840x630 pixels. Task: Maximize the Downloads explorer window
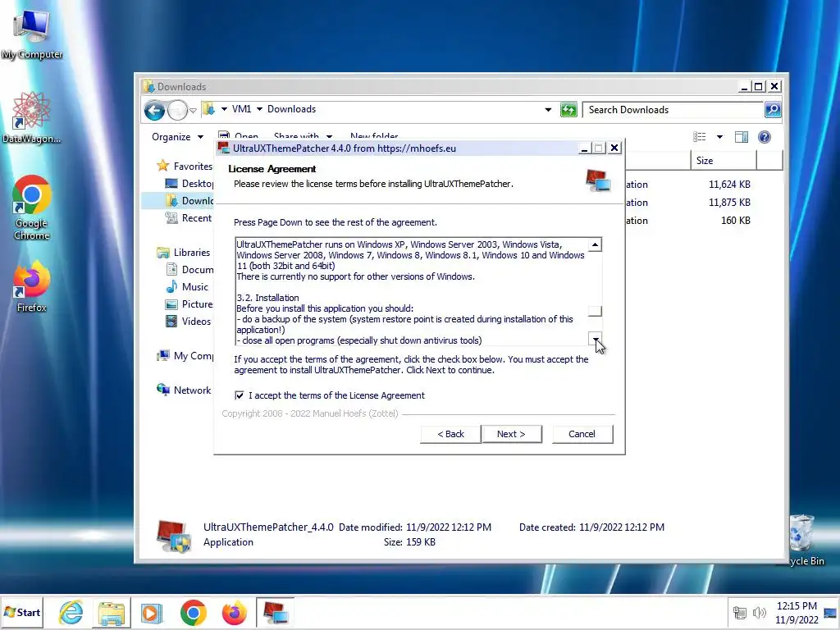(x=758, y=86)
